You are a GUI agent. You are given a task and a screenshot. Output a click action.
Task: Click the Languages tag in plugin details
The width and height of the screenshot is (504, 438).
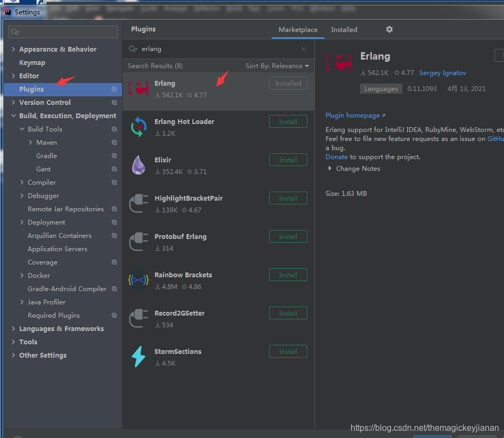click(x=381, y=89)
